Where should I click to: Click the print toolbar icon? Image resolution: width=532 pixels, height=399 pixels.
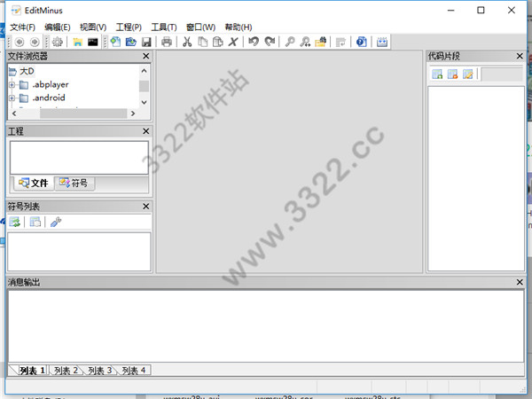tap(167, 42)
